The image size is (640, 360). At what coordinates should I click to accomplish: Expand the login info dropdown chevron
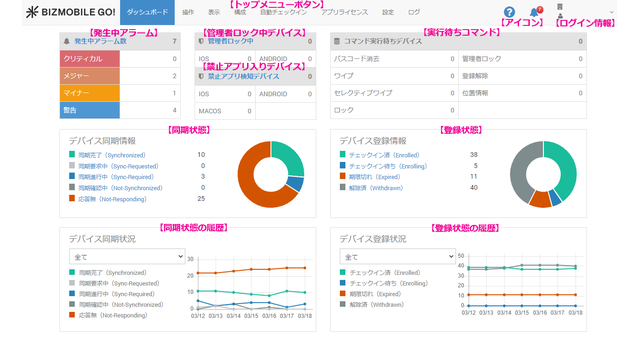(x=611, y=12)
